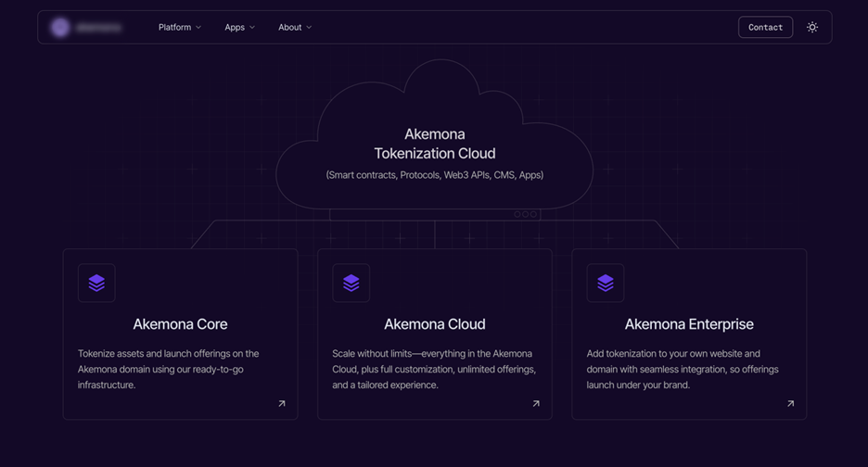The height and width of the screenshot is (467, 868).
Task: Open Akemona Cloud via its arrow icon
Action: point(536,404)
